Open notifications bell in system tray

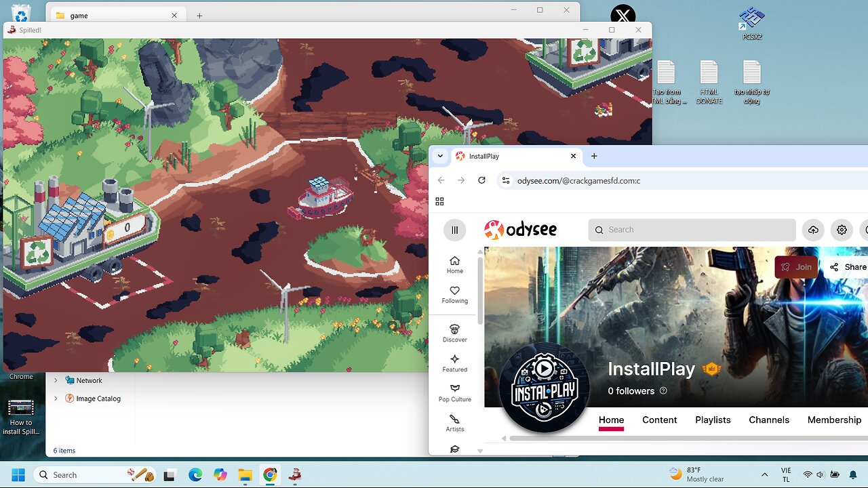tap(852, 474)
